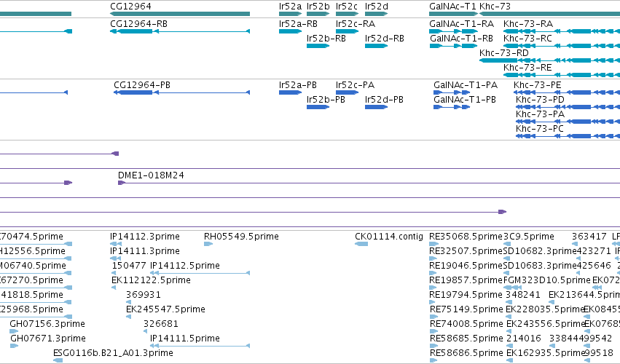Open the CK01114.contig feature

(389, 237)
